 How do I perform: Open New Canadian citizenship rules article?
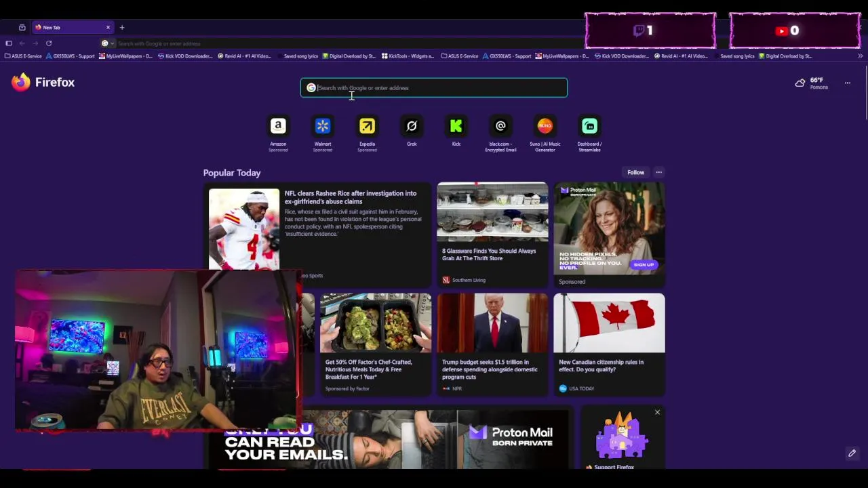(601, 365)
